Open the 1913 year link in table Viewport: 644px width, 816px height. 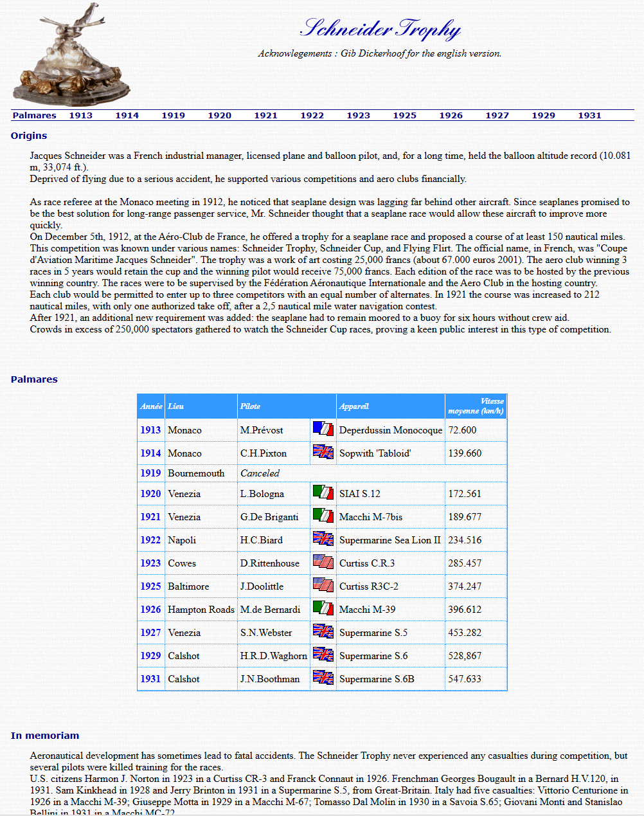151,430
